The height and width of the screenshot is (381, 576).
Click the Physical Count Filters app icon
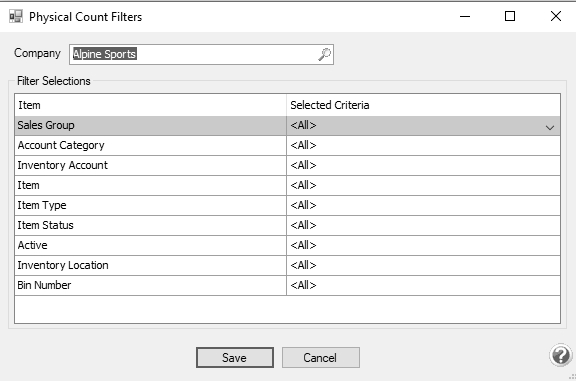pyautogui.click(x=16, y=17)
